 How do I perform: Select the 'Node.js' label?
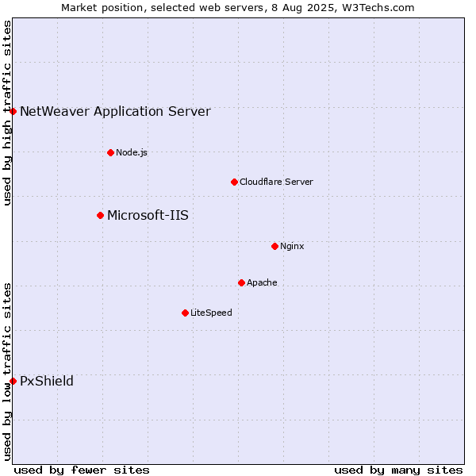(x=132, y=152)
